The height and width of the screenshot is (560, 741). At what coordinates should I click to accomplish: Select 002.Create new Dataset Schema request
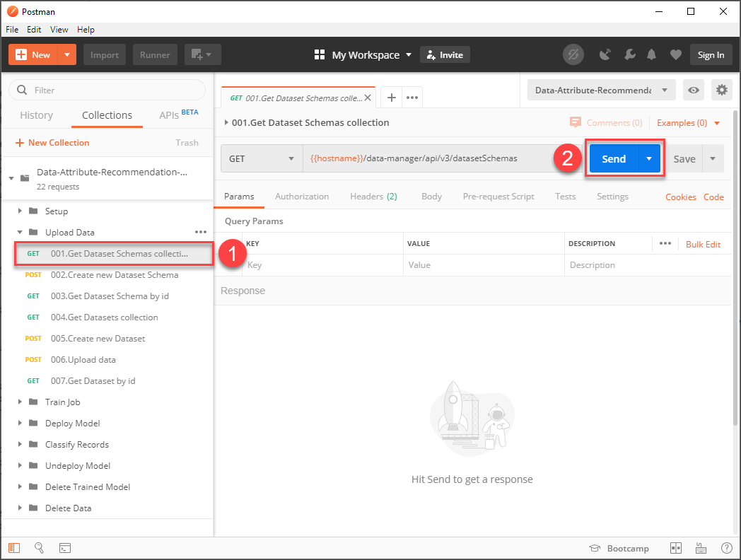click(x=107, y=274)
